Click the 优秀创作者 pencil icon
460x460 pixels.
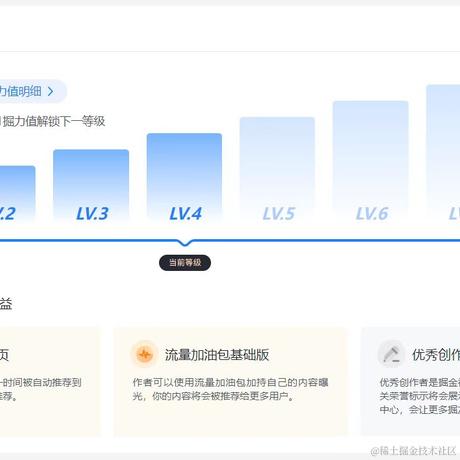click(391, 354)
